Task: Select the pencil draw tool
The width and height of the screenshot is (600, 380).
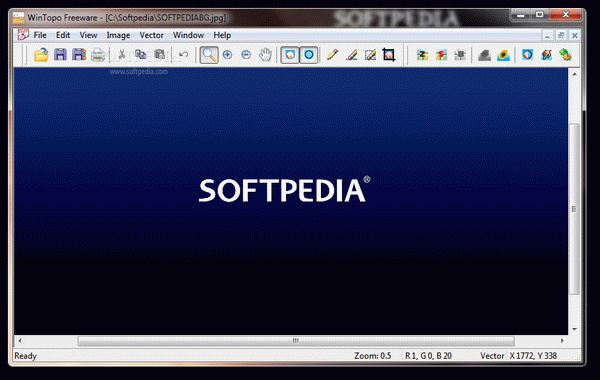Action: coord(332,55)
